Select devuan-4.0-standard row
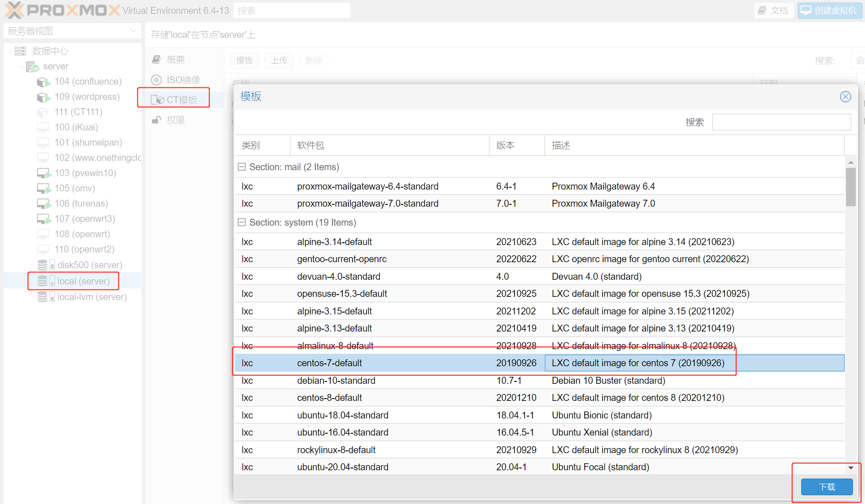The height and width of the screenshot is (504, 865). click(539, 277)
